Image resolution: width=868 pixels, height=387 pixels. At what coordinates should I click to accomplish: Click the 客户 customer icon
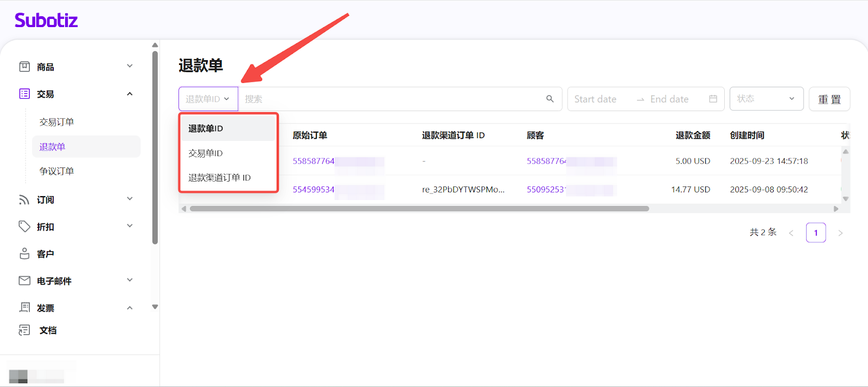pyautogui.click(x=24, y=254)
